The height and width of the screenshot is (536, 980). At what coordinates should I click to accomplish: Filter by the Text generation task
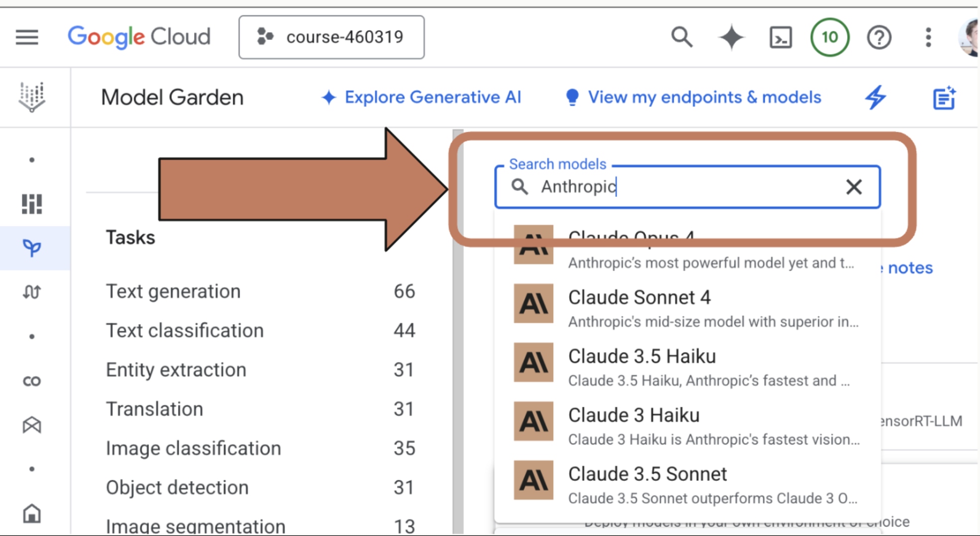pyautogui.click(x=261, y=291)
